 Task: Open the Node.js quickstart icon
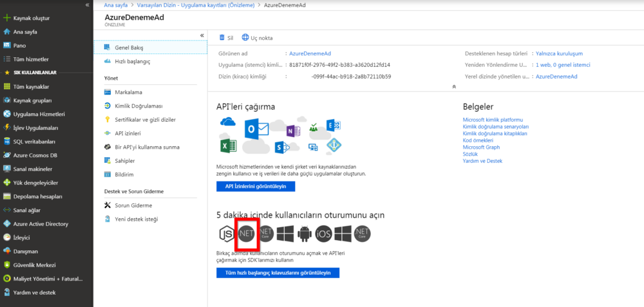[226, 234]
